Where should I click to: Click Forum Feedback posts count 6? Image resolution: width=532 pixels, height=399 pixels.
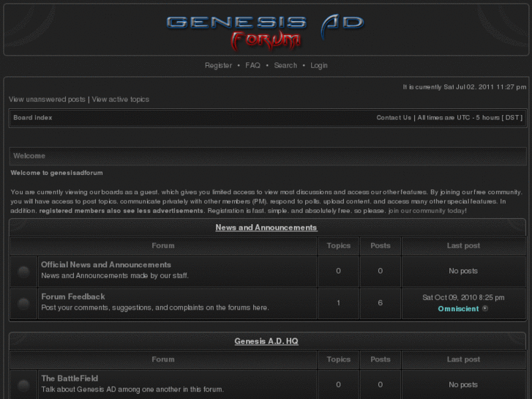[x=380, y=302]
